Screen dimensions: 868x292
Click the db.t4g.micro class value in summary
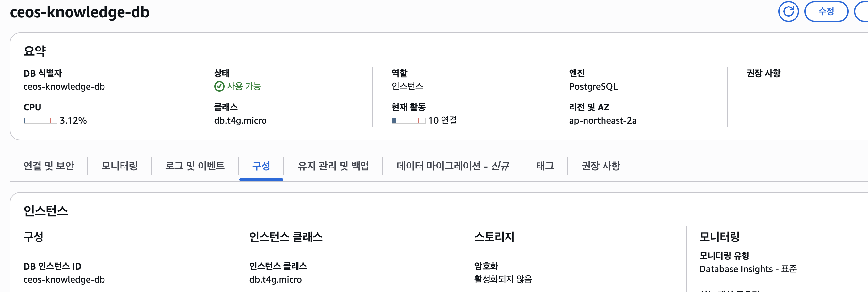click(240, 121)
